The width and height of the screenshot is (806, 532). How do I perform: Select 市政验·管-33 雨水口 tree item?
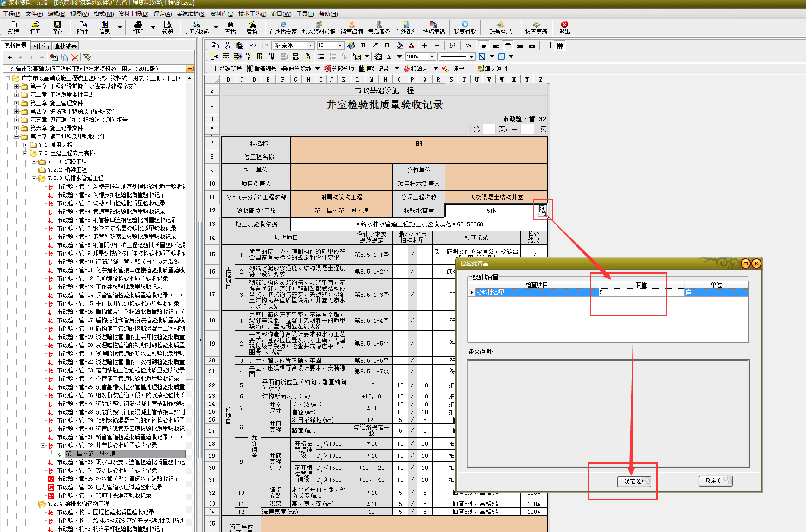120,462
